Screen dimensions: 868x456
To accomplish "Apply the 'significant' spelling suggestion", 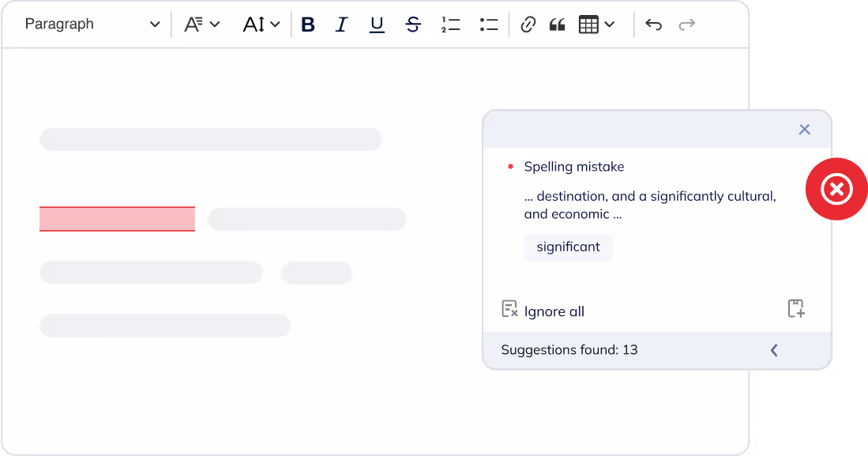I will coord(568,247).
